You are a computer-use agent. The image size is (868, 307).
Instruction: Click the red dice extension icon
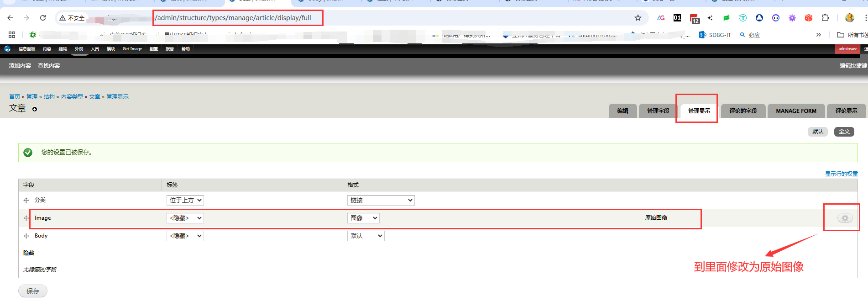pos(808,18)
